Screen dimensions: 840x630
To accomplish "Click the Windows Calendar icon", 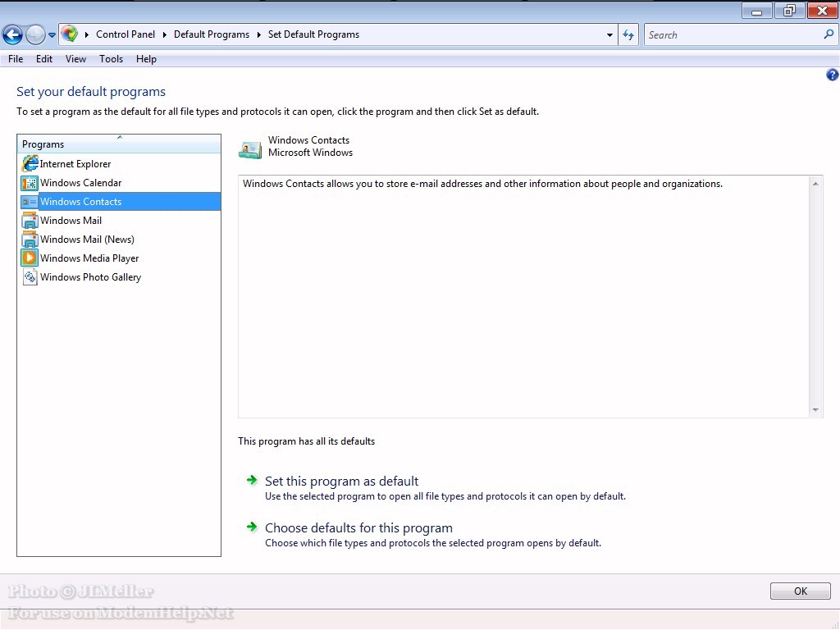I will coord(30,183).
